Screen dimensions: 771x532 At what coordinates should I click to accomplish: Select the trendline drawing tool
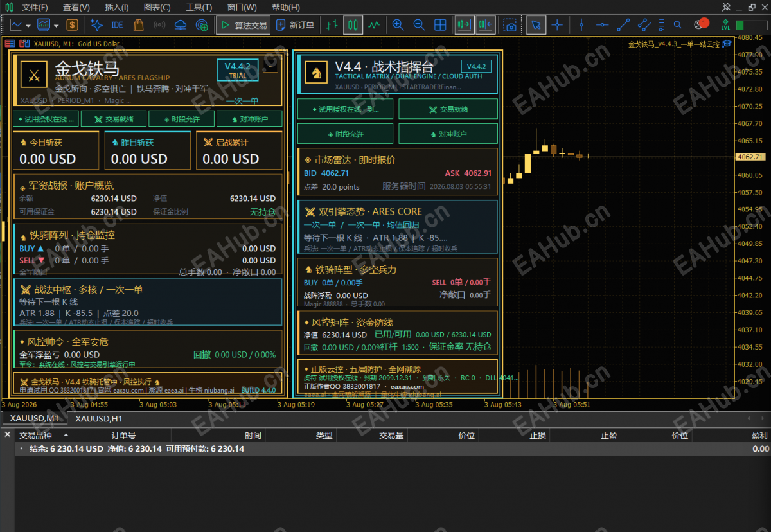tap(623, 25)
